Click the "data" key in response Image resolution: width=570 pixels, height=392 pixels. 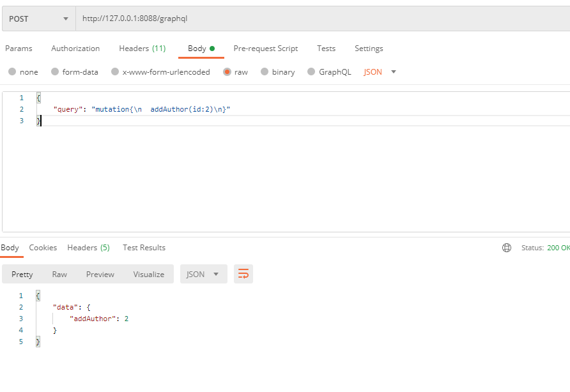pos(65,307)
